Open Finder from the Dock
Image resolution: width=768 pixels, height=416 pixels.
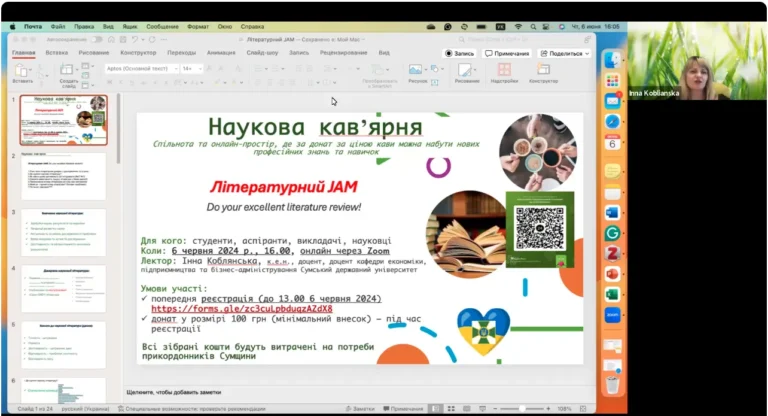tap(612, 60)
